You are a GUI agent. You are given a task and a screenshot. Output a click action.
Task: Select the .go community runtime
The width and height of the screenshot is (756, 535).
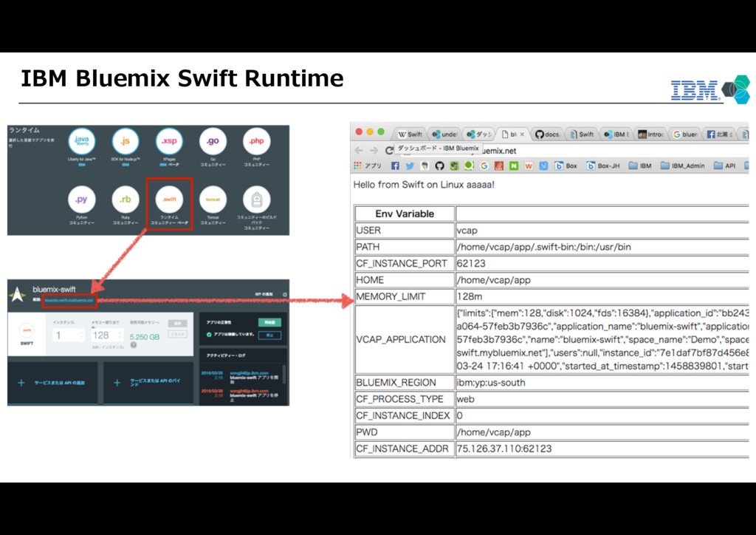click(x=213, y=141)
